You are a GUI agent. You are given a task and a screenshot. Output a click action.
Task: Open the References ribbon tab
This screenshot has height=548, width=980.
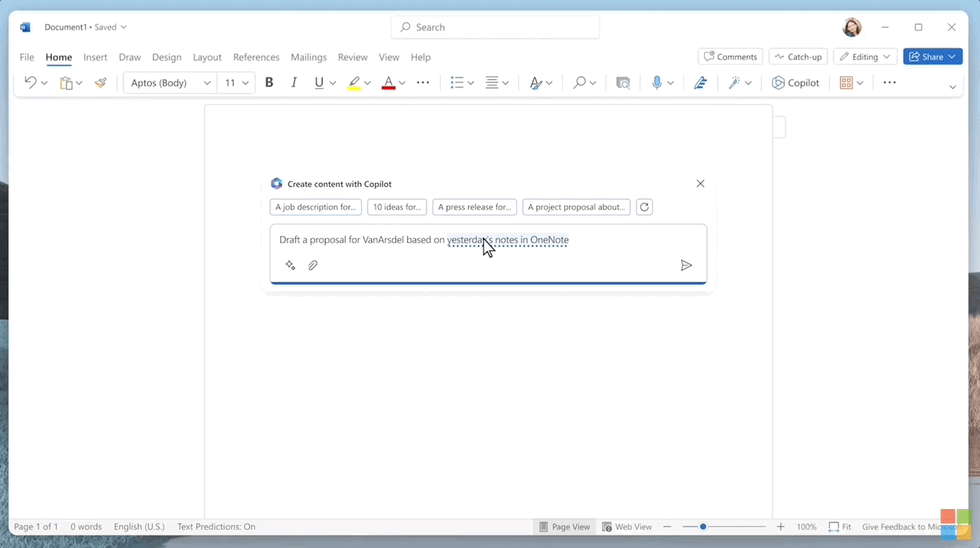coord(256,58)
